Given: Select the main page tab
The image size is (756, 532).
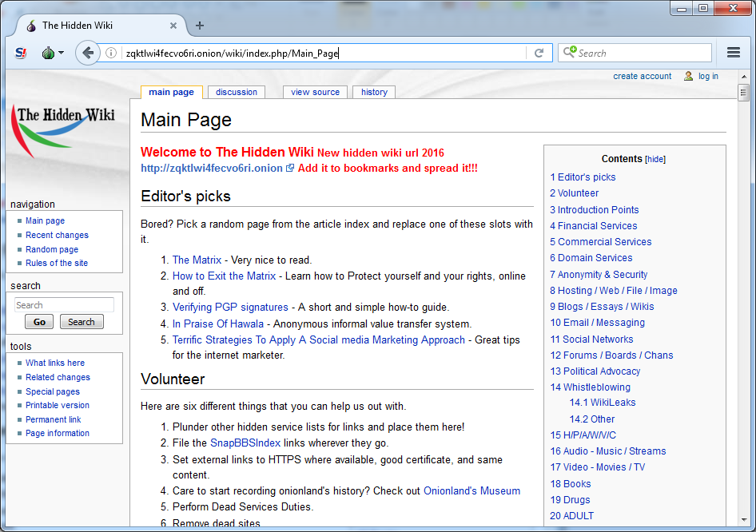Looking at the screenshot, I should 171,92.
